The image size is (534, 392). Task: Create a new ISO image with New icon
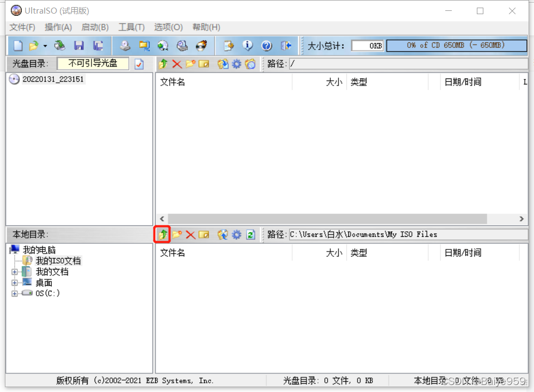[x=18, y=45]
